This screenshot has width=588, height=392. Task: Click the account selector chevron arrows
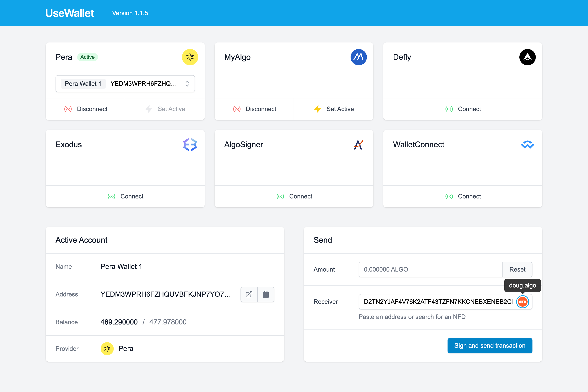point(187,84)
